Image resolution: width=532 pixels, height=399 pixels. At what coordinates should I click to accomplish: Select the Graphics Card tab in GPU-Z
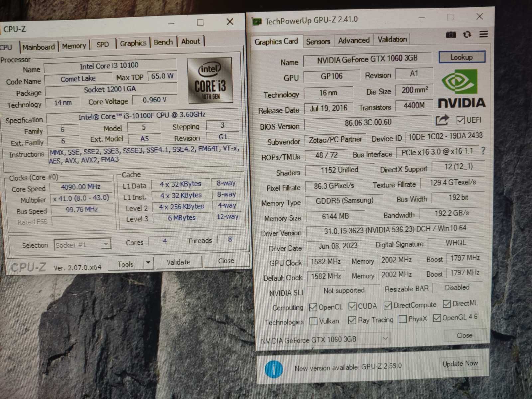pos(276,42)
